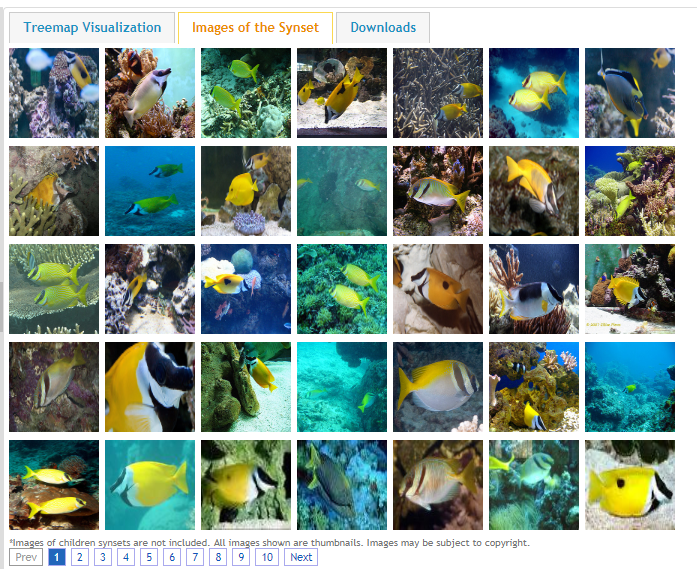Open the Downloads tab
The height and width of the screenshot is (569, 697).
[383, 28]
